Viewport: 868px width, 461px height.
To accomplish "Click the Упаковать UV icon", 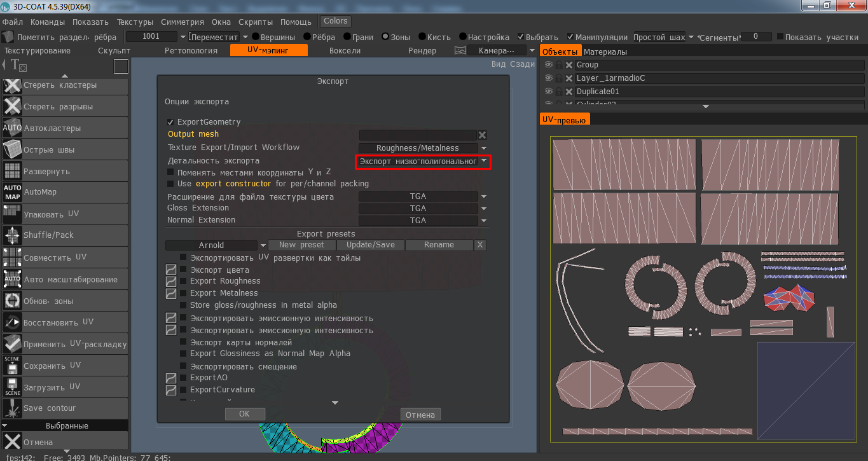I will [12, 214].
